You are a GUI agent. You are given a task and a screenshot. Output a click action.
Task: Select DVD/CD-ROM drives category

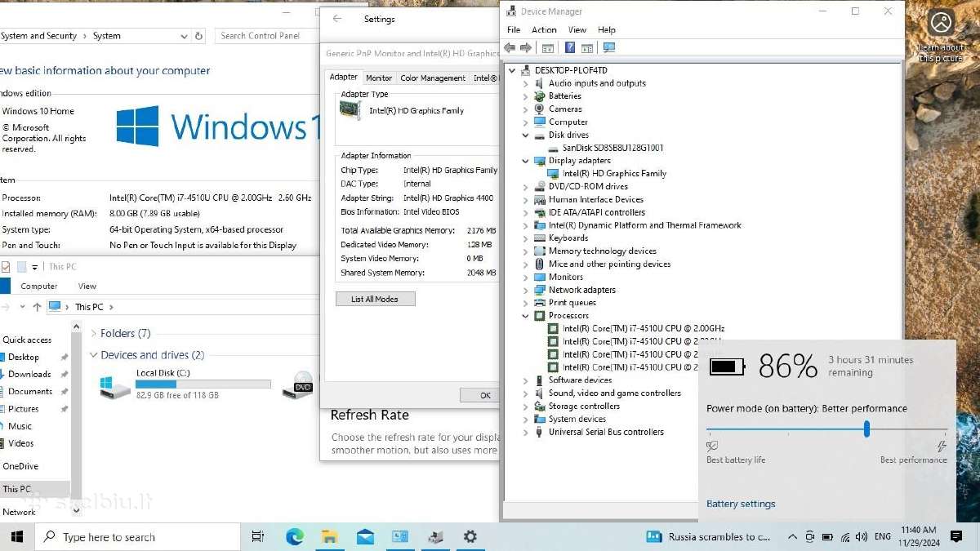click(588, 186)
